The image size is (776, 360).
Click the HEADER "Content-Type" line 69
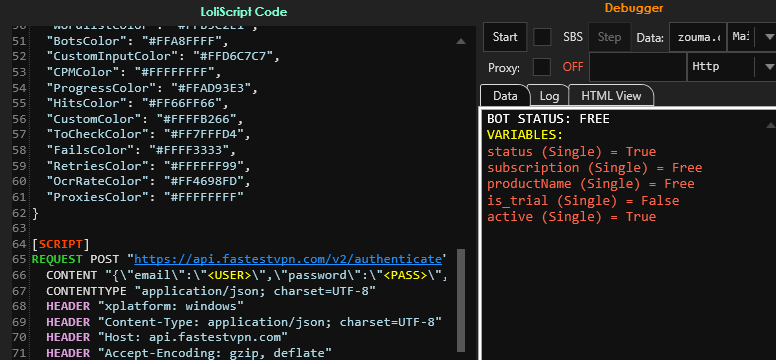tap(244, 322)
